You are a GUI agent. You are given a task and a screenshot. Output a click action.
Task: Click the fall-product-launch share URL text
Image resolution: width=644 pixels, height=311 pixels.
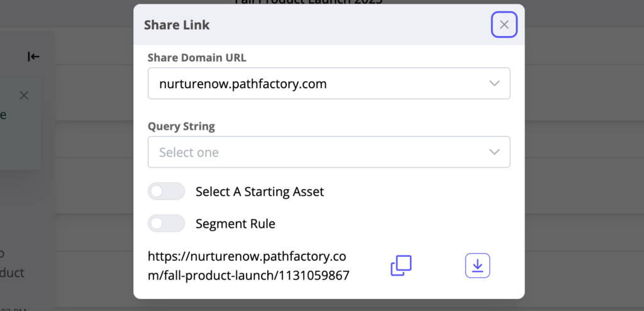(248, 266)
